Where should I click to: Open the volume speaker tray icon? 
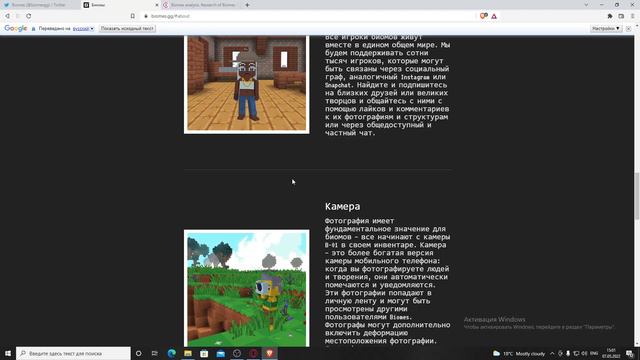584,353
